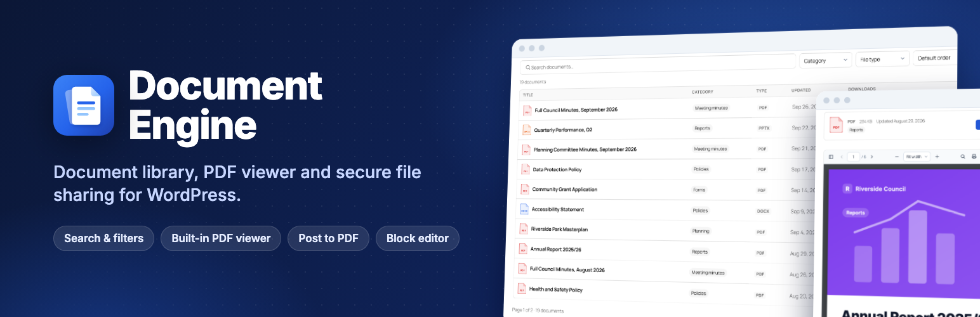Open the Annual Report 2025/26 document
The height and width of the screenshot is (317, 980).
[x=556, y=249]
